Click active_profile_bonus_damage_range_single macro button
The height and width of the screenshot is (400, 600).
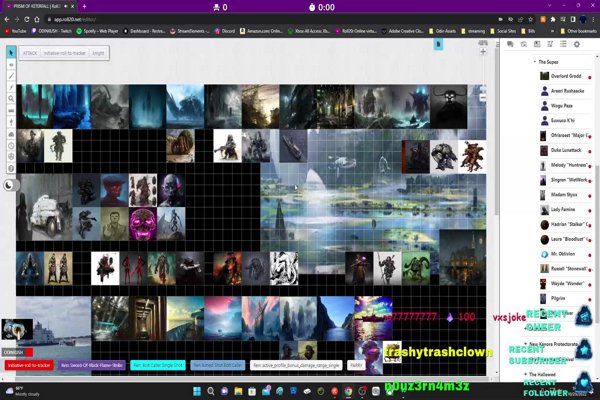(x=296, y=365)
